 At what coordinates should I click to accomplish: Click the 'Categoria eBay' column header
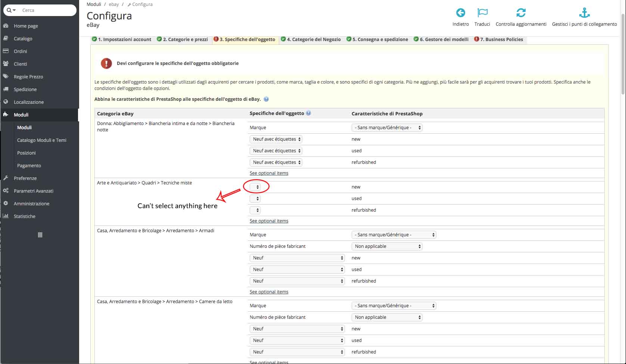(x=115, y=113)
